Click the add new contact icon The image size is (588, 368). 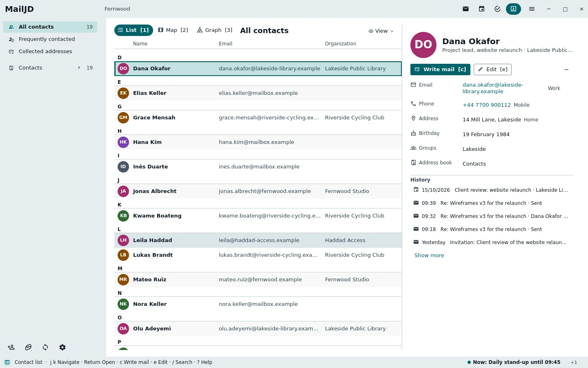point(11,347)
